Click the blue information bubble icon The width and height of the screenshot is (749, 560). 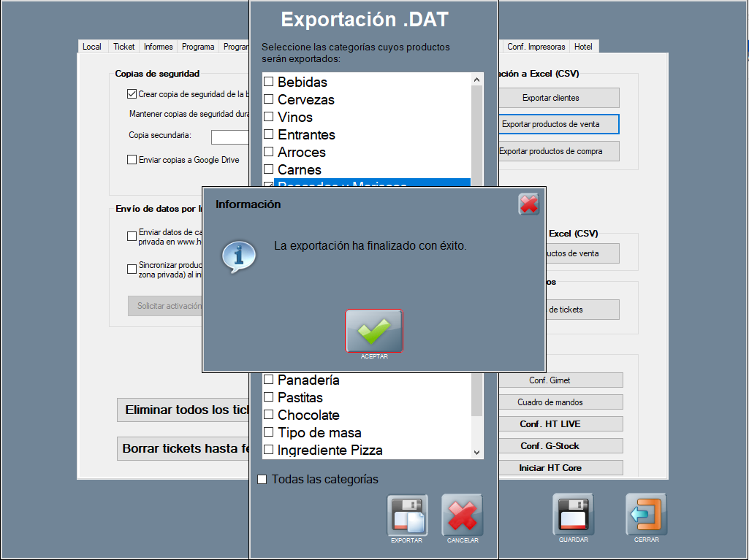[239, 256]
